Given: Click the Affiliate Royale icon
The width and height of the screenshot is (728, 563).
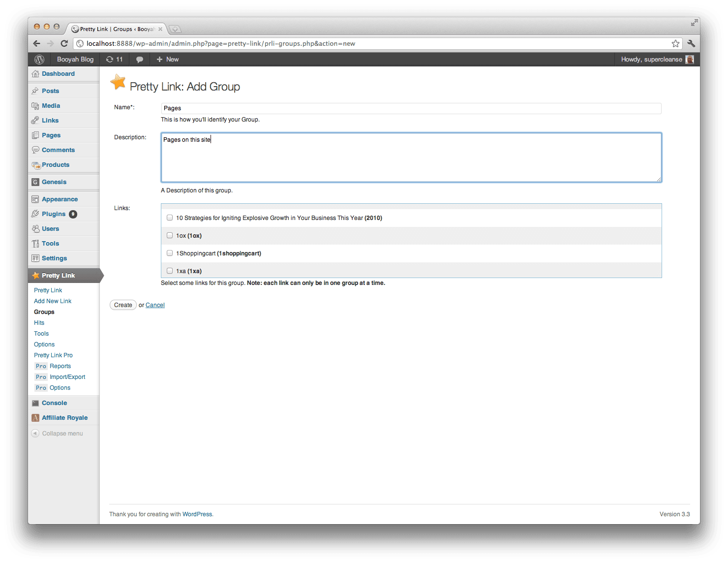Looking at the screenshot, I should (35, 418).
